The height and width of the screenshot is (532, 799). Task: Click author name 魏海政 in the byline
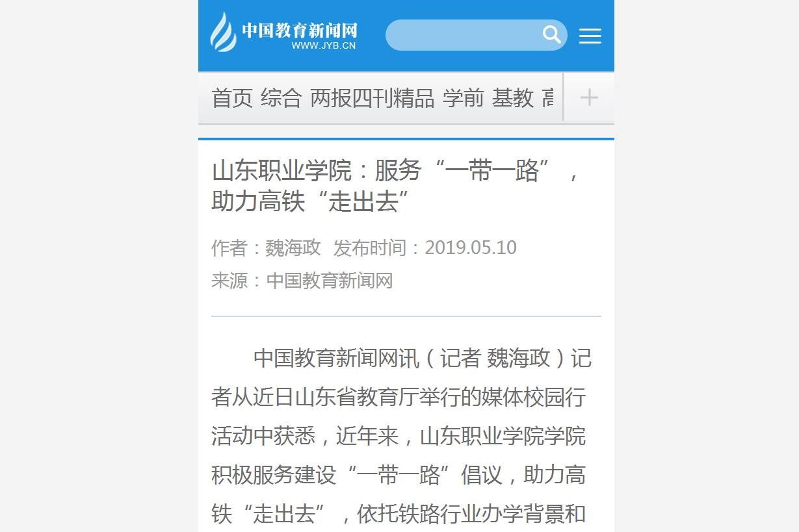[293, 247]
